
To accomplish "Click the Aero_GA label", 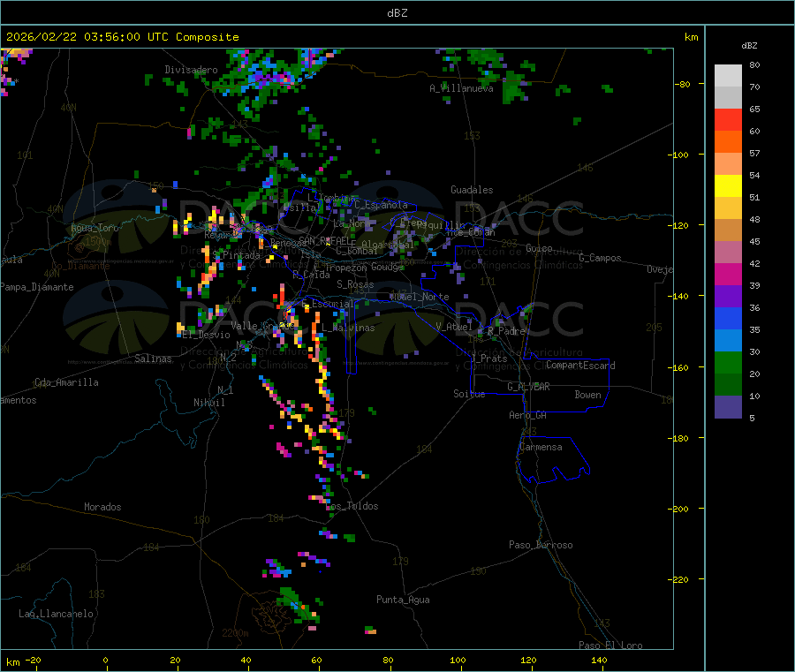I will coord(528,415).
